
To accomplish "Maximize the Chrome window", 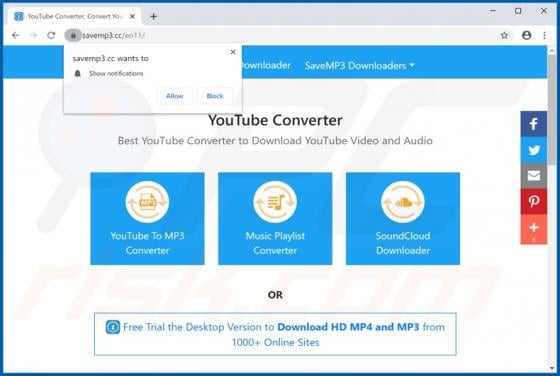I will [518, 11].
